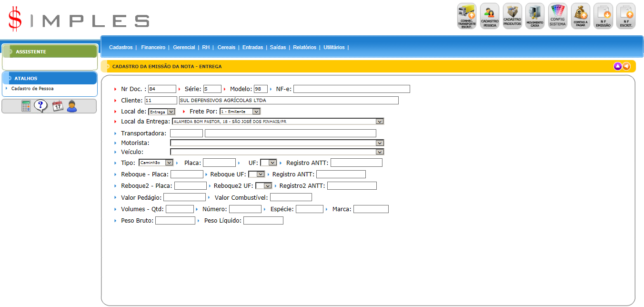Expand the Motorista dropdown list
This screenshot has width=644, height=307.
pos(379,143)
